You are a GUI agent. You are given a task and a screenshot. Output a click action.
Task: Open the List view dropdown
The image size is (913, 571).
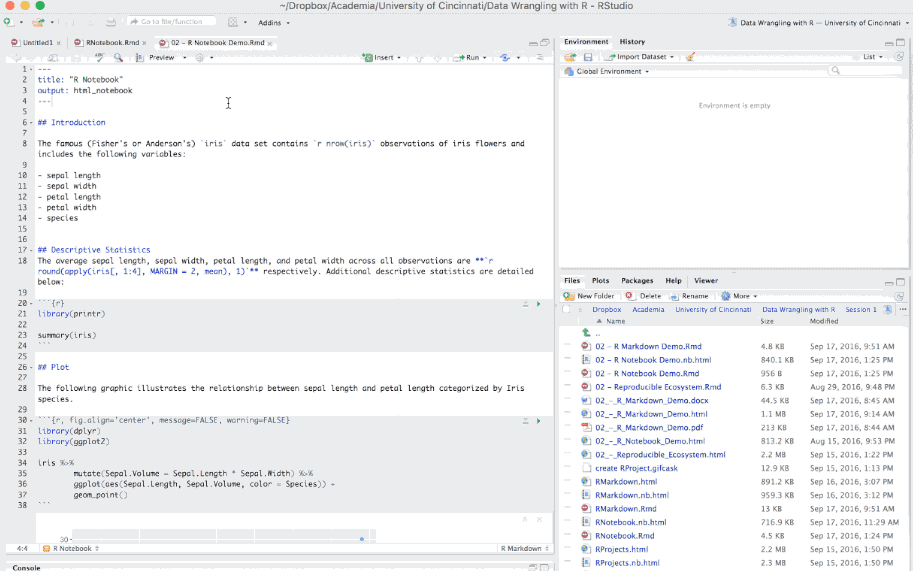pos(872,56)
